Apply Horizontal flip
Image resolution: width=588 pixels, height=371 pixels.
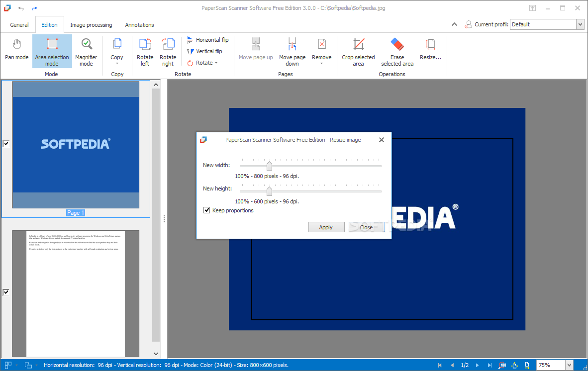coord(208,40)
